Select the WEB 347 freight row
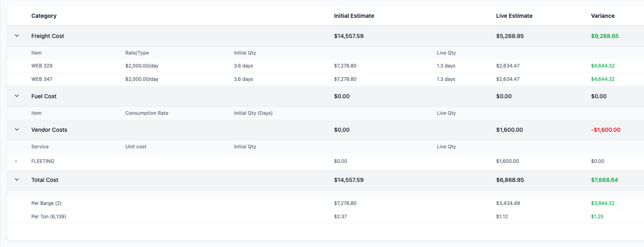Image resolution: width=644 pixels, height=247 pixels. tap(42, 79)
